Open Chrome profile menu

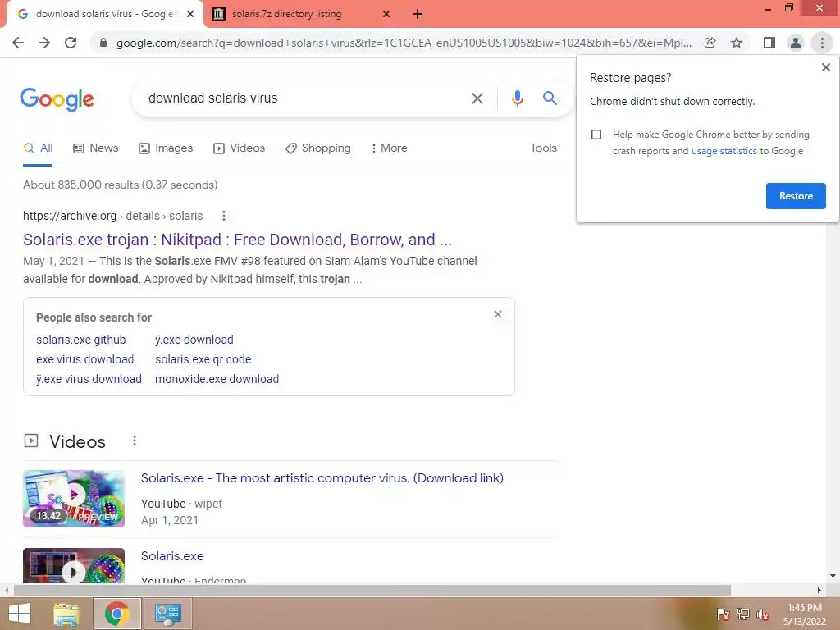(x=796, y=43)
